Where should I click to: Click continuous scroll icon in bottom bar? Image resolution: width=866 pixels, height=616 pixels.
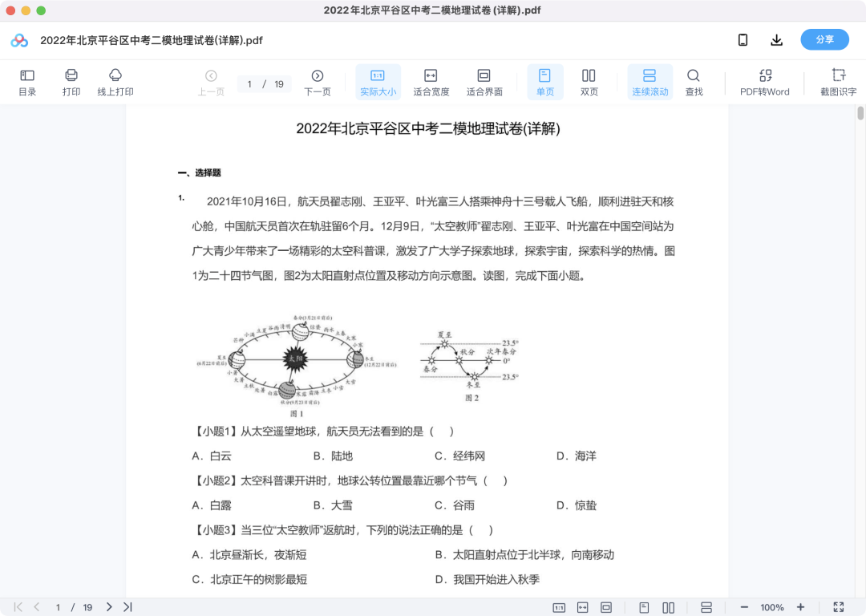click(x=706, y=608)
